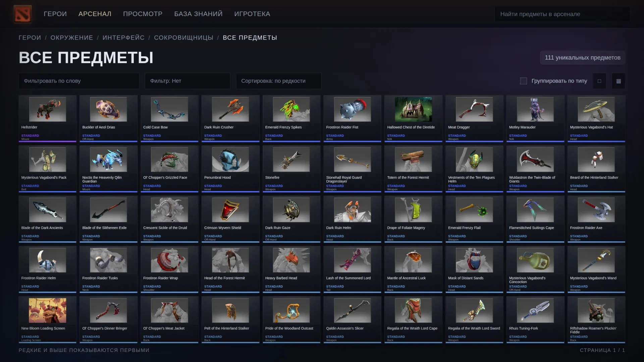Open the Фильтр: Нет dropdown
Viewport: 644px width, 362px height.
coord(187,81)
